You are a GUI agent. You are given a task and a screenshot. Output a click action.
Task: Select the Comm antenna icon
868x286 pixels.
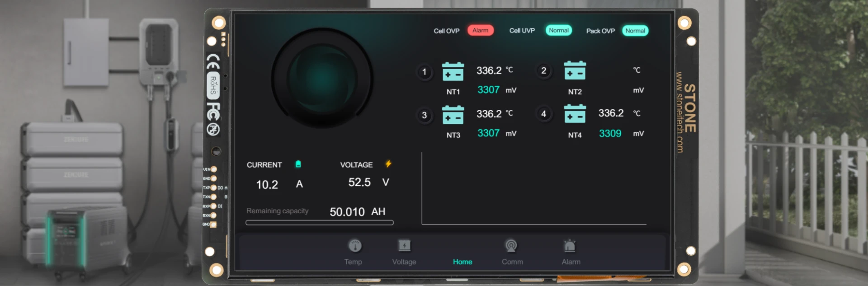click(511, 246)
